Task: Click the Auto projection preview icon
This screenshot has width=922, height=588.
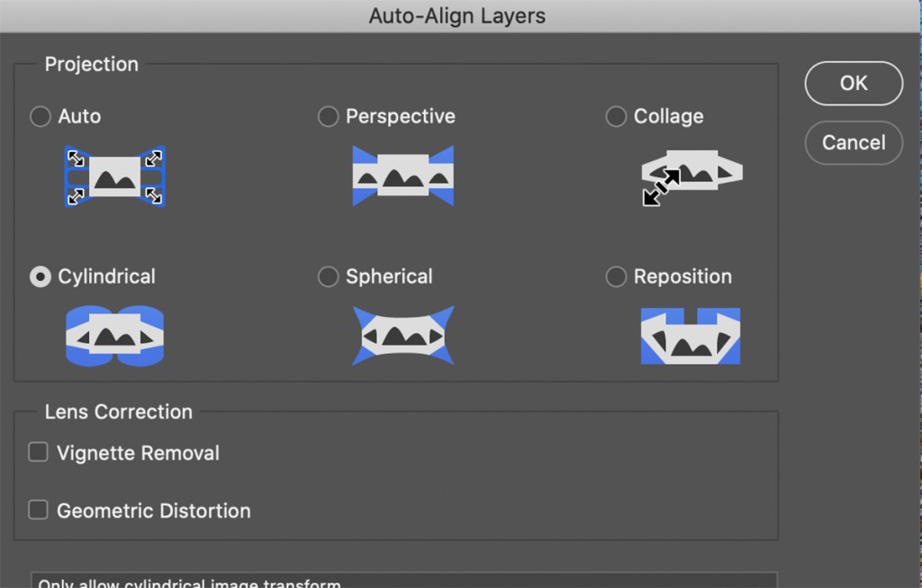Action: pos(114,176)
